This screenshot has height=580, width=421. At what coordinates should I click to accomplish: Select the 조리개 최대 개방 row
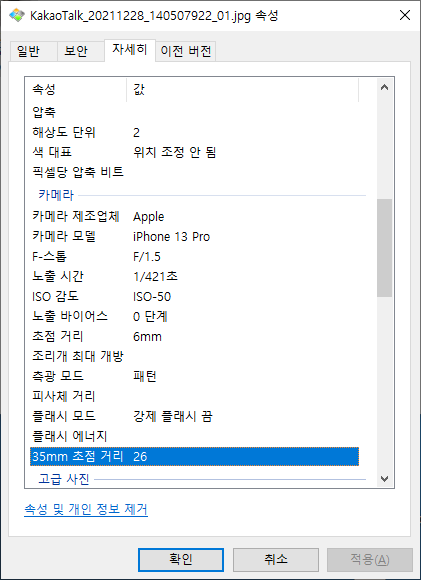point(194,356)
